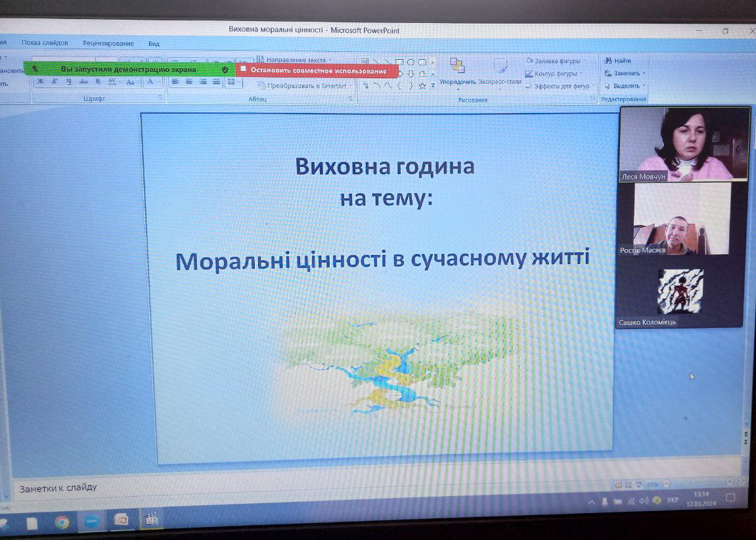Viewport: 756px width, 540px height.
Task: Click Заменить button
Action: pyautogui.click(x=625, y=74)
